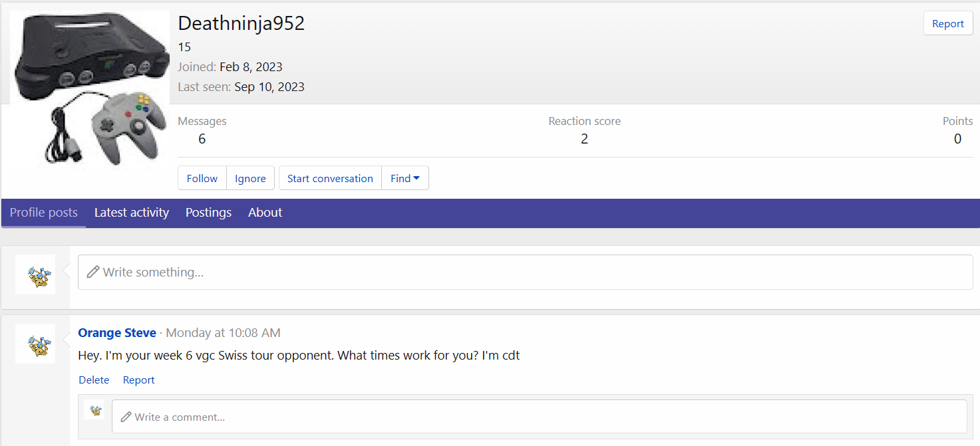Click the Write a comment field
Viewport: 980px width, 446px height.
[x=539, y=417]
